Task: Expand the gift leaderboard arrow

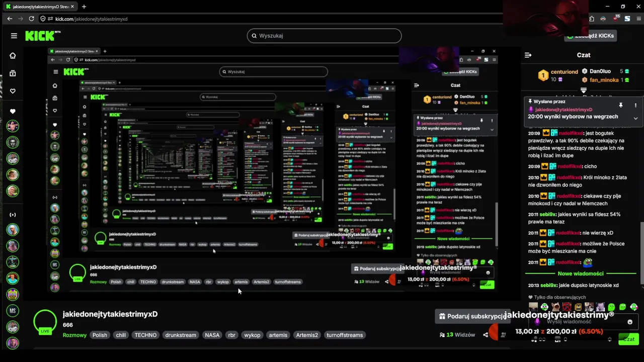Action: pyautogui.click(x=584, y=90)
